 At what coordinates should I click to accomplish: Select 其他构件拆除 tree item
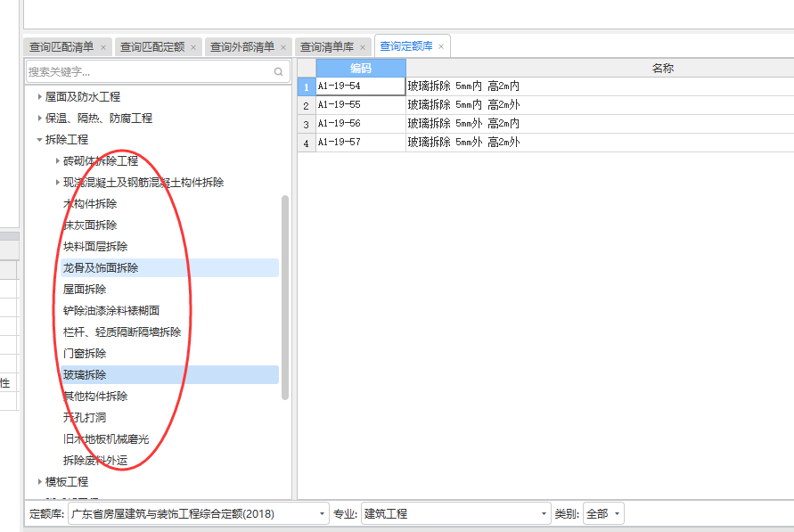[95, 396]
